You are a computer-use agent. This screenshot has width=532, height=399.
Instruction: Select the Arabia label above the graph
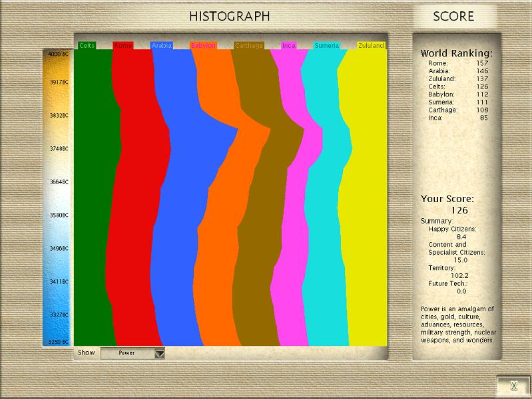point(161,46)
